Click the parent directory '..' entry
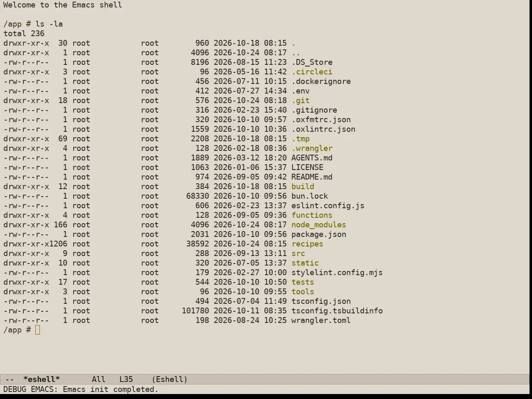532x399 pixels. 296,53
